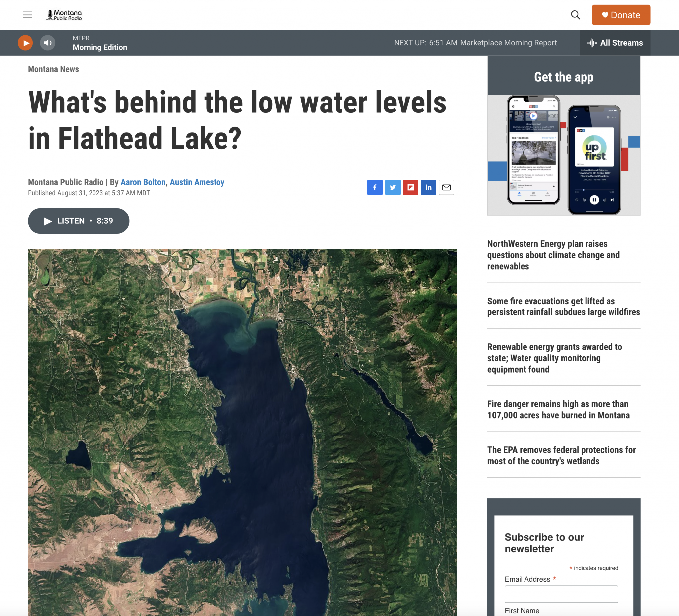Share article on Flipboard
The width and height of the screenshot is (679, 616).
pos(410,187)
